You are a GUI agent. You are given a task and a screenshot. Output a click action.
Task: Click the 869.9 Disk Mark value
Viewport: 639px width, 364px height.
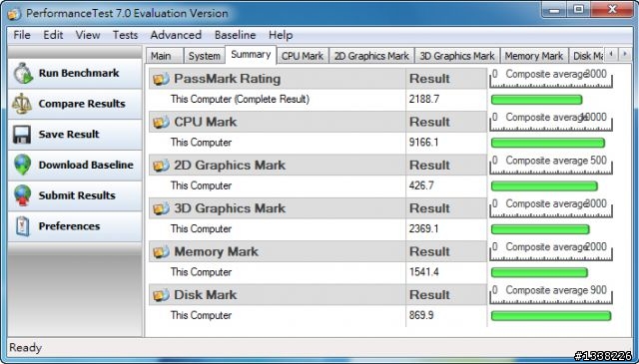point(421,315)
